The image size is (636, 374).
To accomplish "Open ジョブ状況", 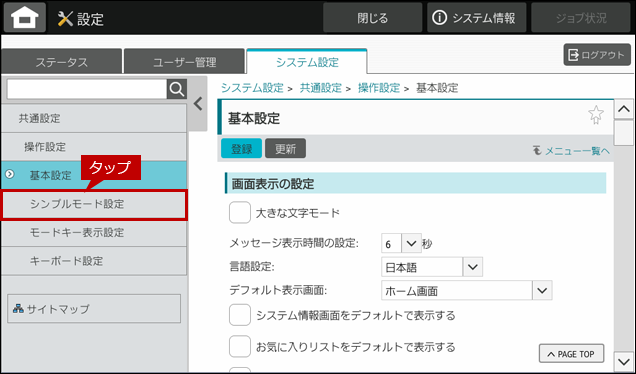I will point(581,17).
